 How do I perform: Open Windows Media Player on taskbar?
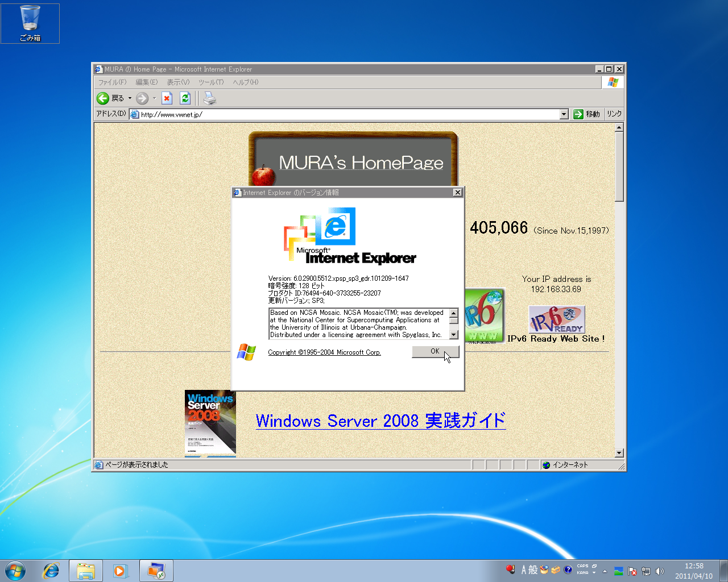tap(120, 571)
